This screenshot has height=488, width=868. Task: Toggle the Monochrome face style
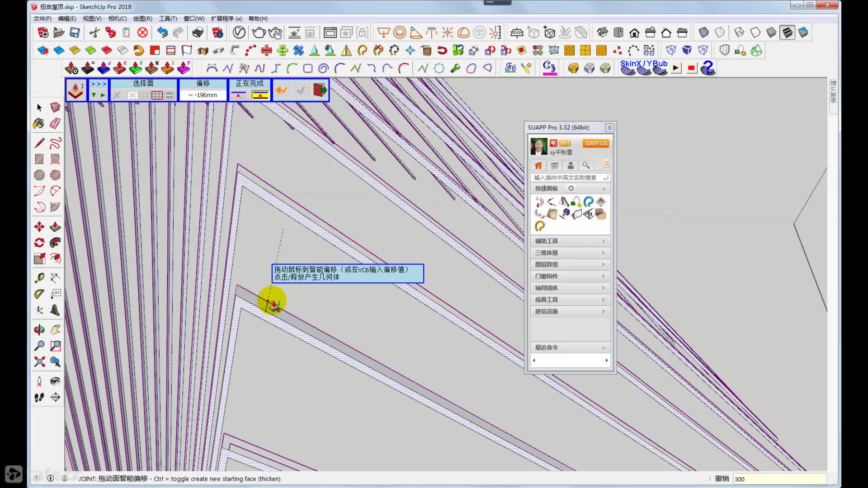[x=803, y=33]
